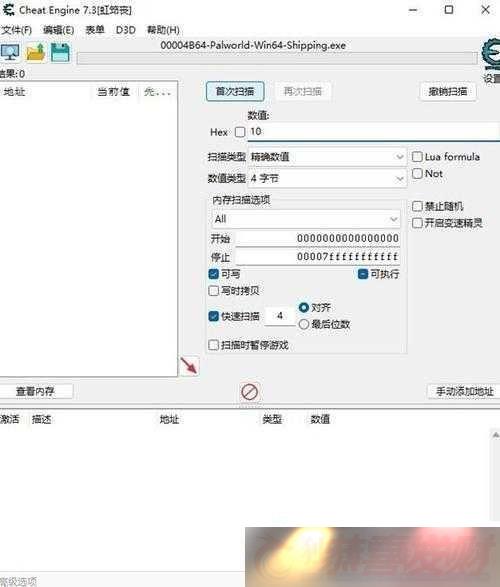
Task: Enable 扫描时暂停游戏 pause while scanning
Action: click(x=213, y=345)
